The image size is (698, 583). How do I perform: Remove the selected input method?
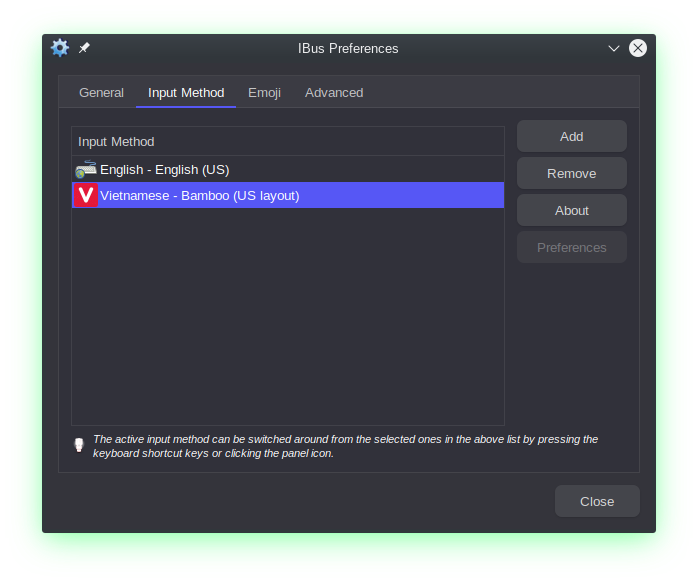tap(571, 173)
